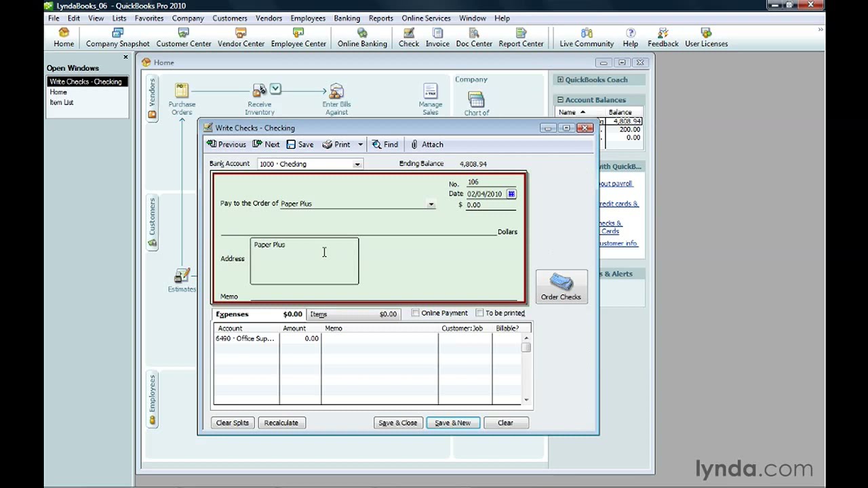
Task: Click Save in Write Checks toolbar
Action: pos(300,144)
